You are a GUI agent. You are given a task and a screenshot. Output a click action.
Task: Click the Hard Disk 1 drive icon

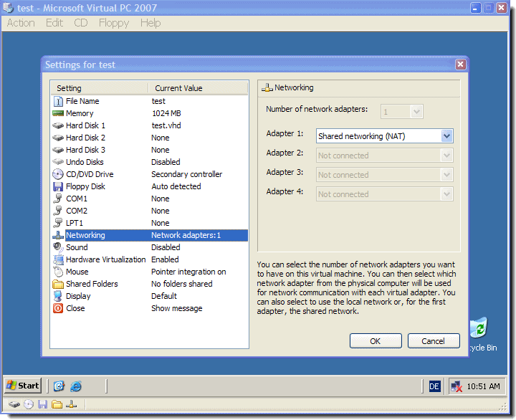pyautogui.click(x=58, y=125)
